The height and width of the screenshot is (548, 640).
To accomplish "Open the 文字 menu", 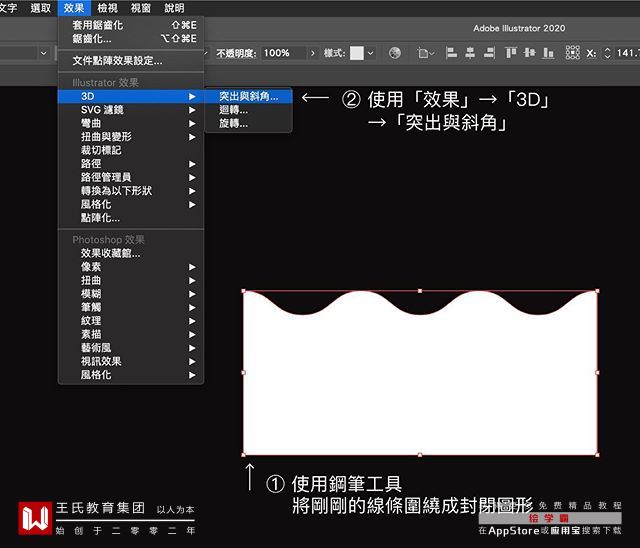I will 8,8.
